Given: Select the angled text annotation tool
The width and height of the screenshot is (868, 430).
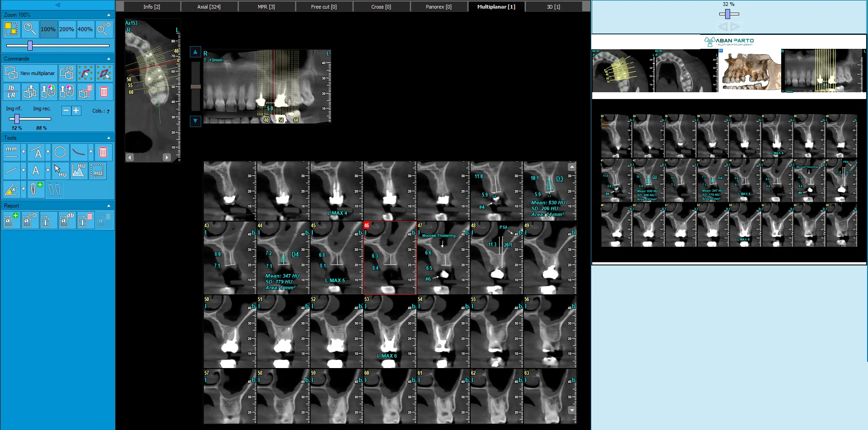Looking at the screenshot, I should (x=36, y=152).
